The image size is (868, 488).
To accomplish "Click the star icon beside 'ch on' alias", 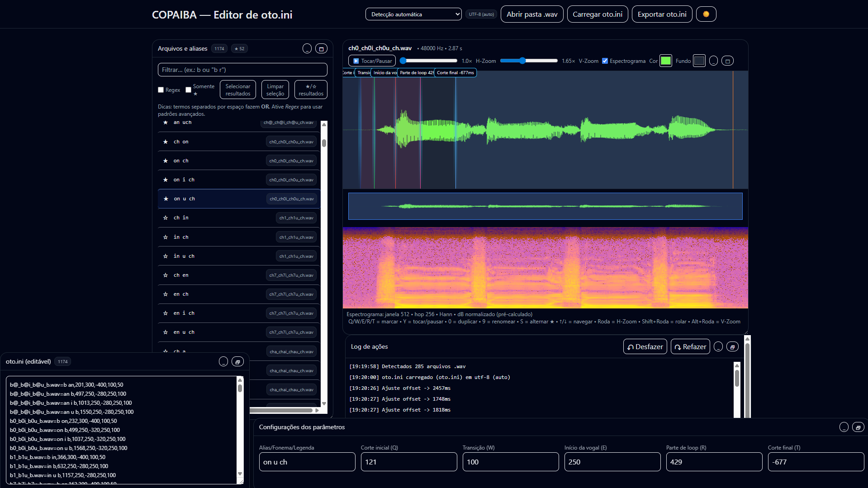I will pyautogui.click(x=166, y=142).
